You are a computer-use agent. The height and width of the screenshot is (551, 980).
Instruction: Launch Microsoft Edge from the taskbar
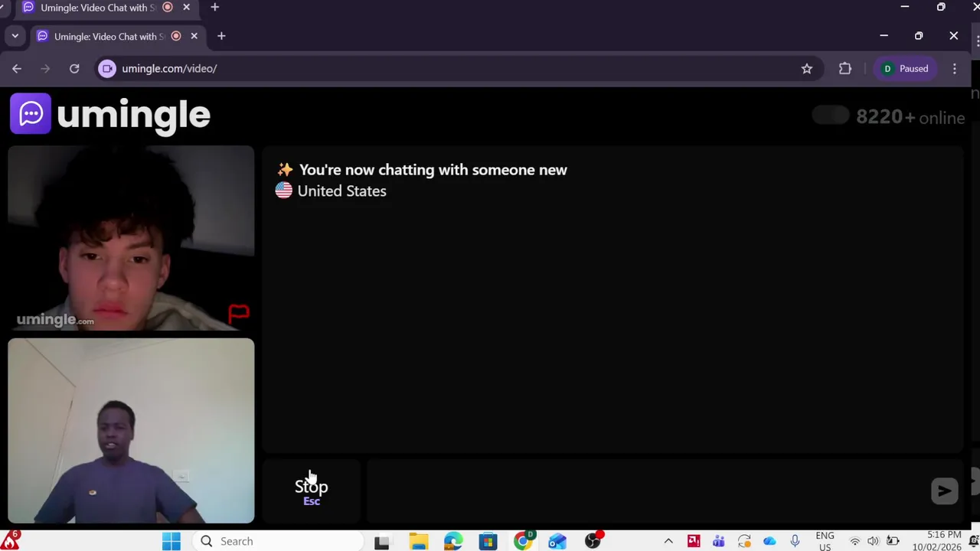tap(453, 542)
